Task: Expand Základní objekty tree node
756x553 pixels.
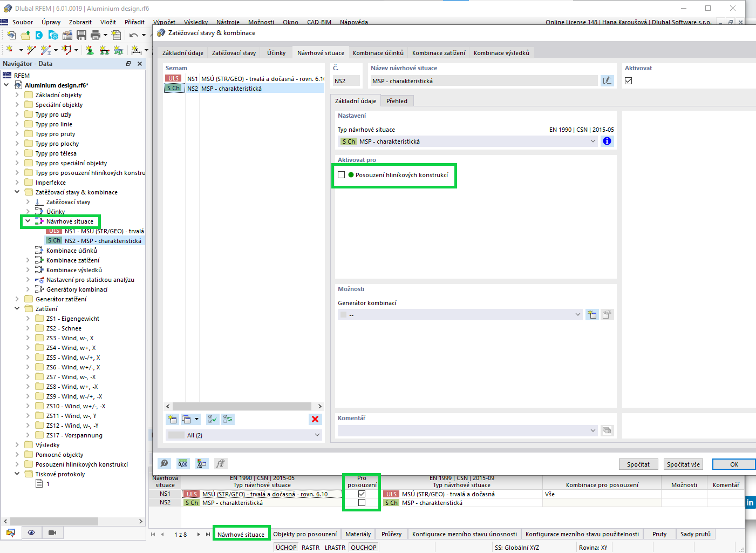Action: click(17, 95)
